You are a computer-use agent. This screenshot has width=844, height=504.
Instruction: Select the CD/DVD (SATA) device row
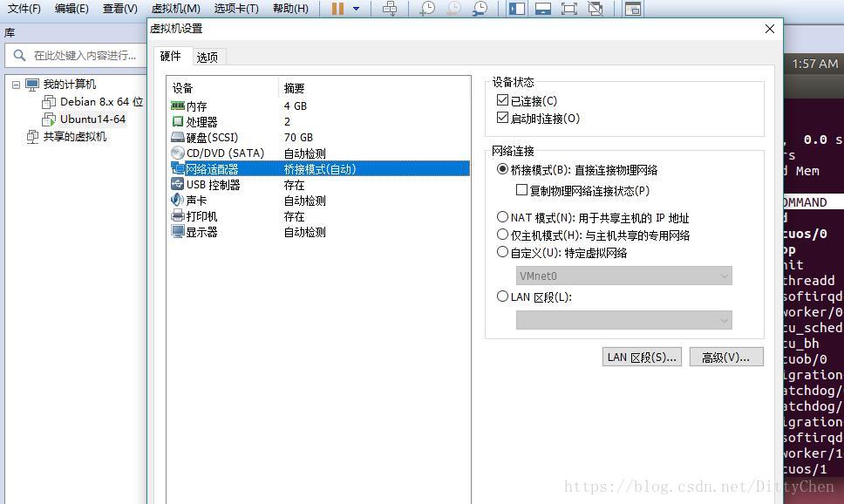click(x=320, y=153)
